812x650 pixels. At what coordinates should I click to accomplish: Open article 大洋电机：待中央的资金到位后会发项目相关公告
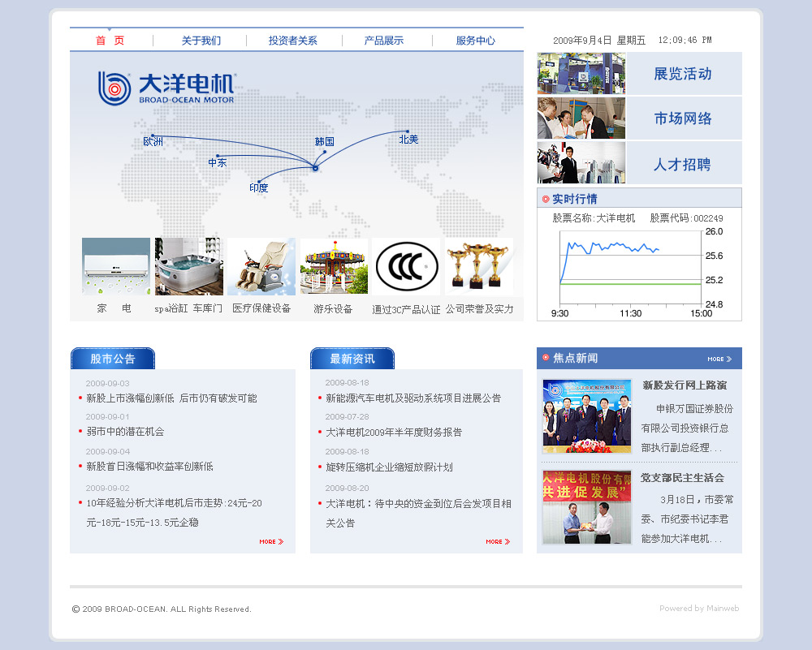click(418, 513)
